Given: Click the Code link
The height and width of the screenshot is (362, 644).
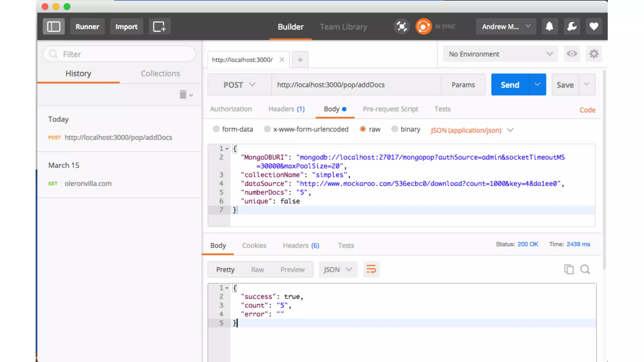Looking at the screenshot, I should click(587, 110).
